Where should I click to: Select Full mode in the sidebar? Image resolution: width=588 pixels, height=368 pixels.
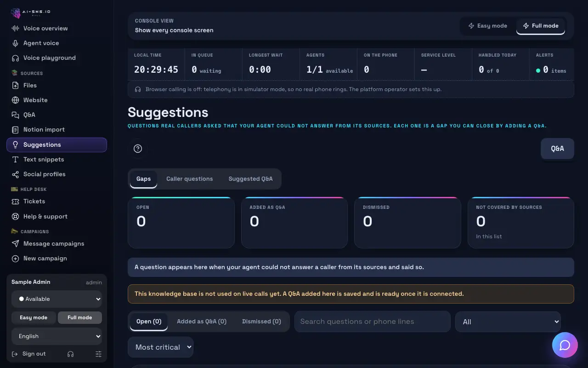click(80, 317)
